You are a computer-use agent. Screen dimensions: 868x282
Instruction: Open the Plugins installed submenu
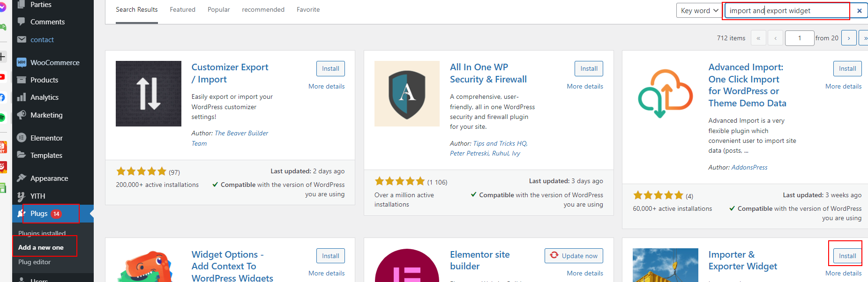42,233
